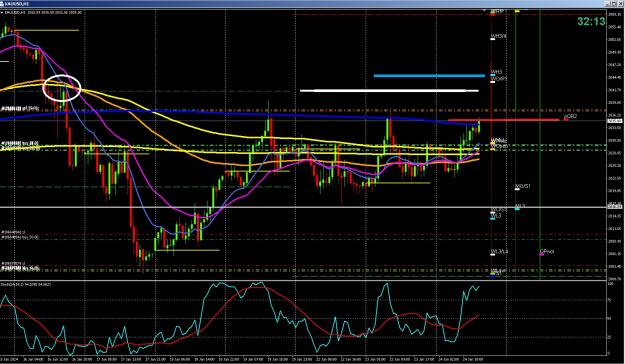This screenshot has height=364, width=625.
Task: Click the green 32:13 candle countdown timer
Action: 591,22
